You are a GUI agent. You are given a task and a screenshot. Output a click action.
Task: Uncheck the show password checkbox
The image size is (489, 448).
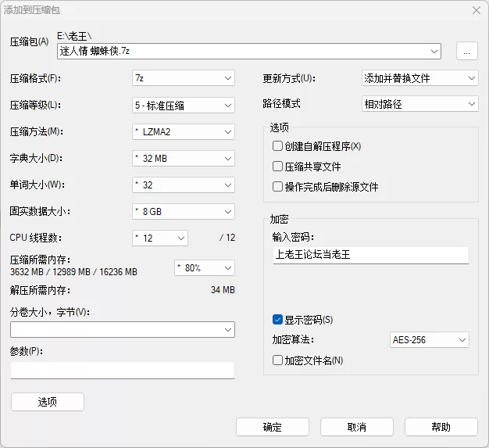click(x=277, y=319)
